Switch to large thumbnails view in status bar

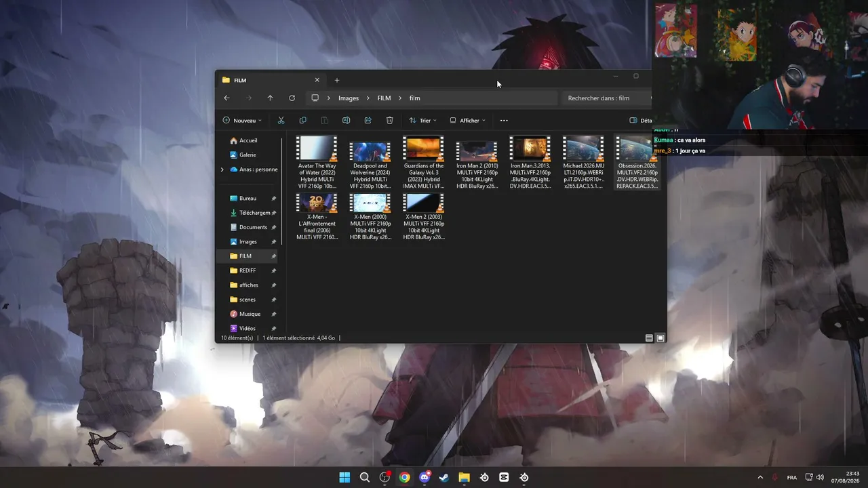click(660, 338)
